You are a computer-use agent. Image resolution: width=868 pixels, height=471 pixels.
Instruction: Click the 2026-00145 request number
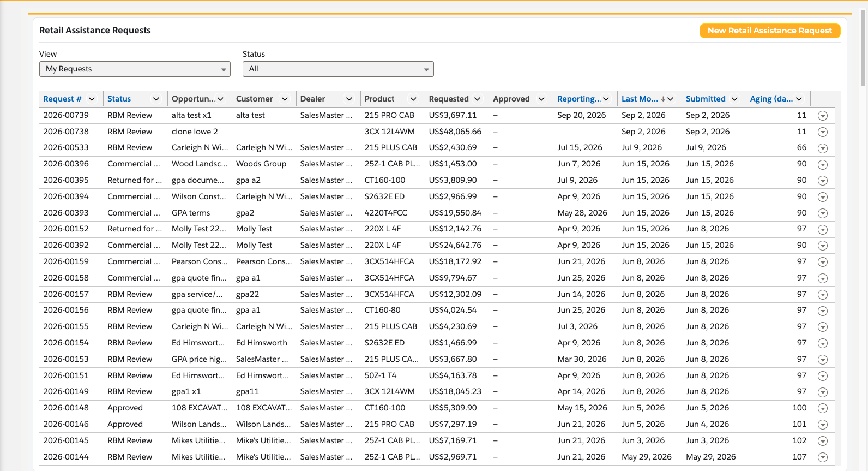pyautogui.click(x=66, y=440)
